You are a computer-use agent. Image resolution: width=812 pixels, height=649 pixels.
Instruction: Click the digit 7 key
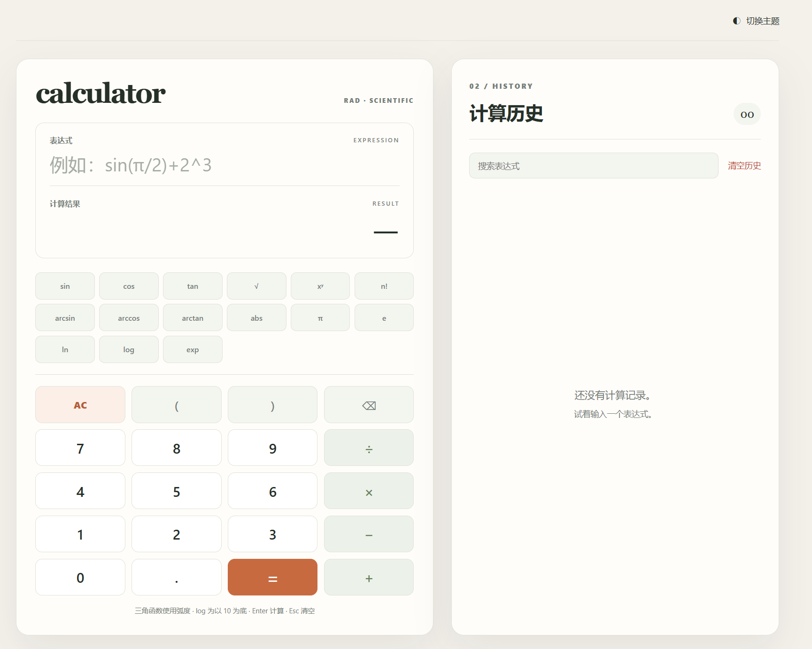coord(80,448)
